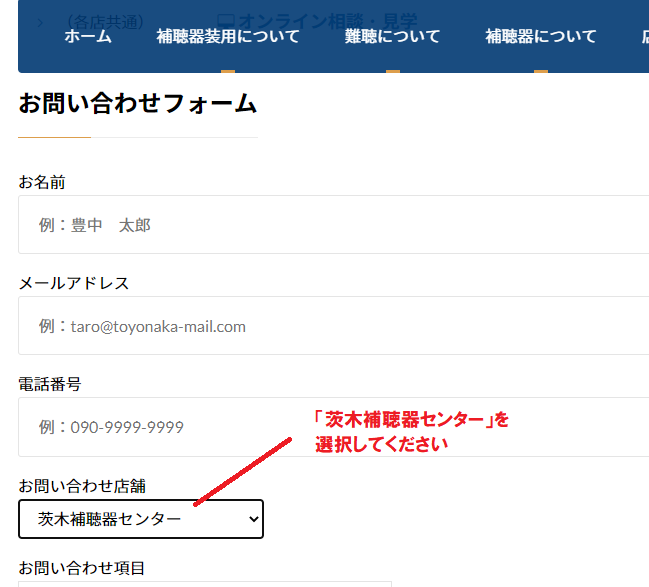Open the お問い合わせ店舗 dropdown
The height and width of the screenshot is (587, 649).
tap(141, 519)
